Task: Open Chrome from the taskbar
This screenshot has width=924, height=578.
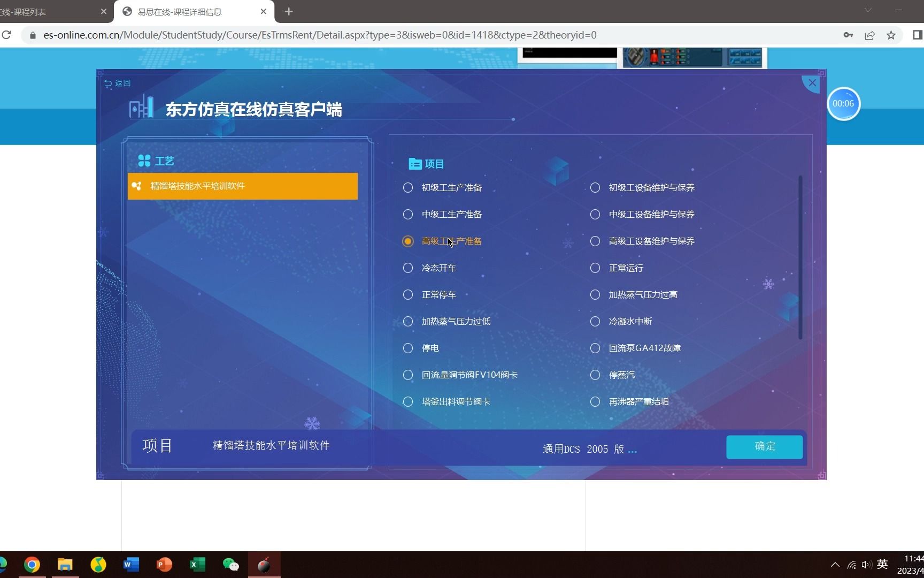Action: pos(32,565)
